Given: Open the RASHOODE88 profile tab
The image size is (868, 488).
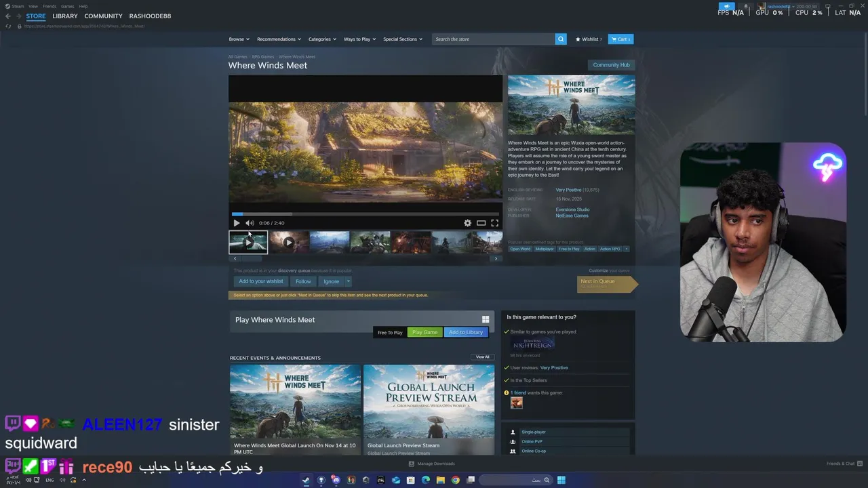Looking at the screenshot, I should click(x=150, y=16).
